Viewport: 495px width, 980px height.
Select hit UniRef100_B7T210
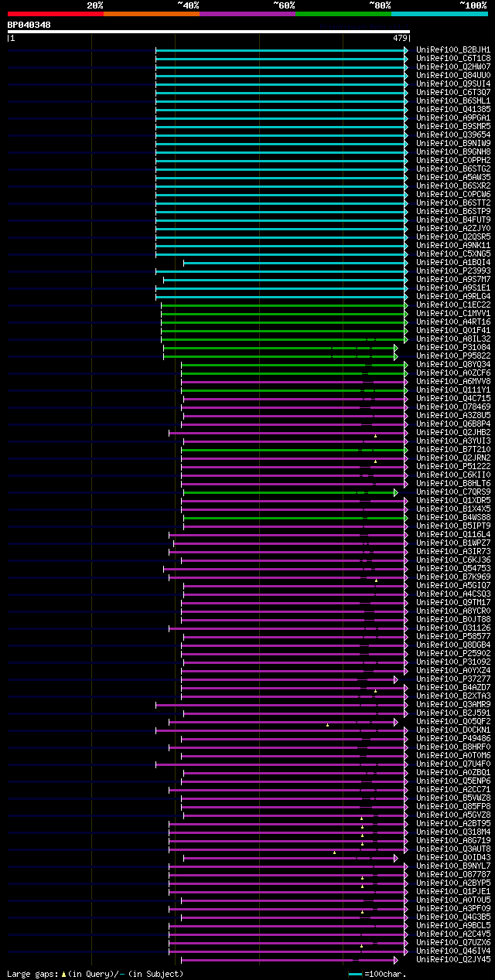coord(453,449)
